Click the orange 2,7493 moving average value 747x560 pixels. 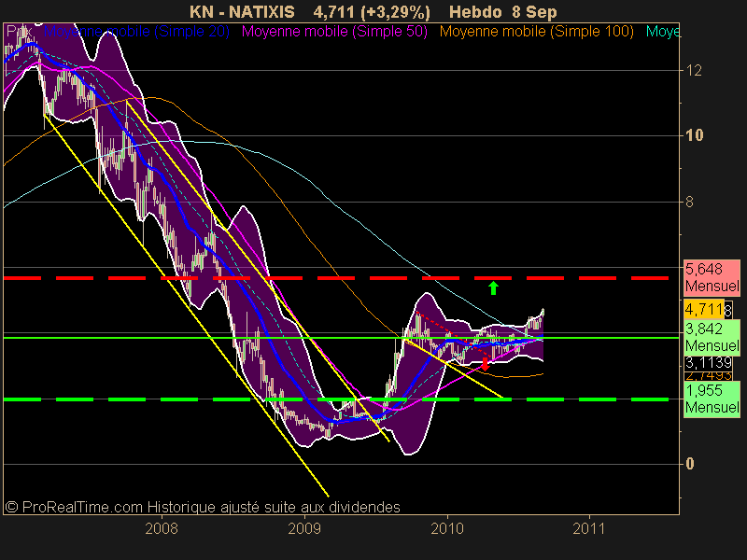709,376
